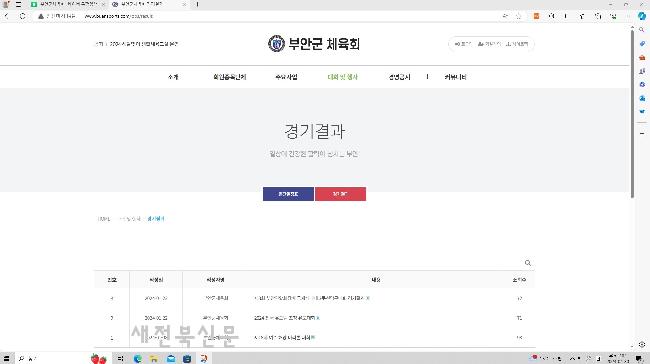Click the Task View taskbar icon
The width and height of the screenshot is (650, 364).
120,359
